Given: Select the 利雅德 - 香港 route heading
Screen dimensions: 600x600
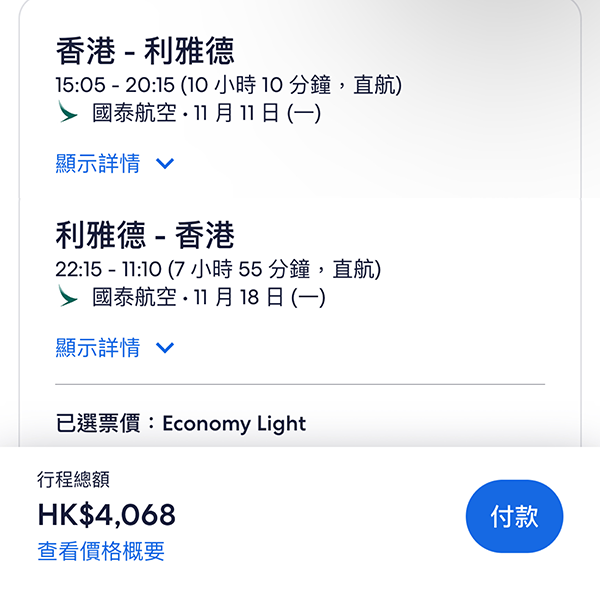Looking at the screenshot, I should [145, 235].
